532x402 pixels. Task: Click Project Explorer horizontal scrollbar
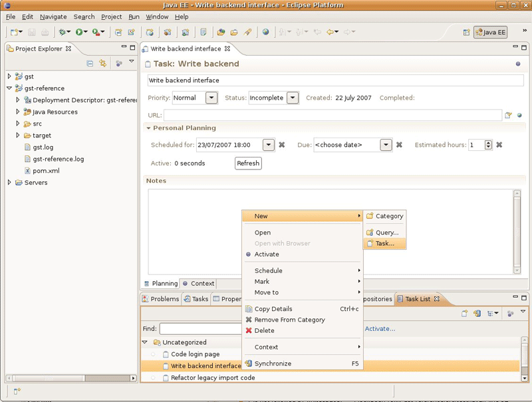pyautogui.click(x=71, y=378)
